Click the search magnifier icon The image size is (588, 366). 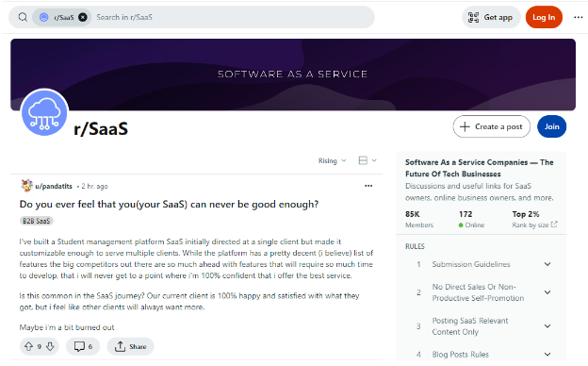pyautogui.click(x=23, y=17)
